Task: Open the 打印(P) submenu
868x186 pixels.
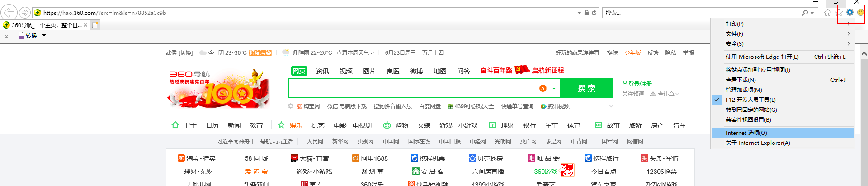Action: coord(783,24)
